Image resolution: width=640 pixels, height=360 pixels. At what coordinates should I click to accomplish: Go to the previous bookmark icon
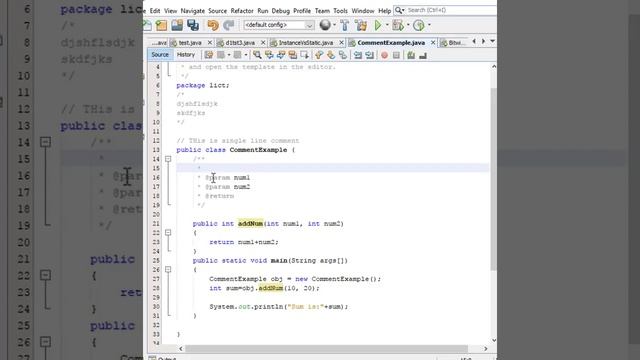[x=319, y=55]
